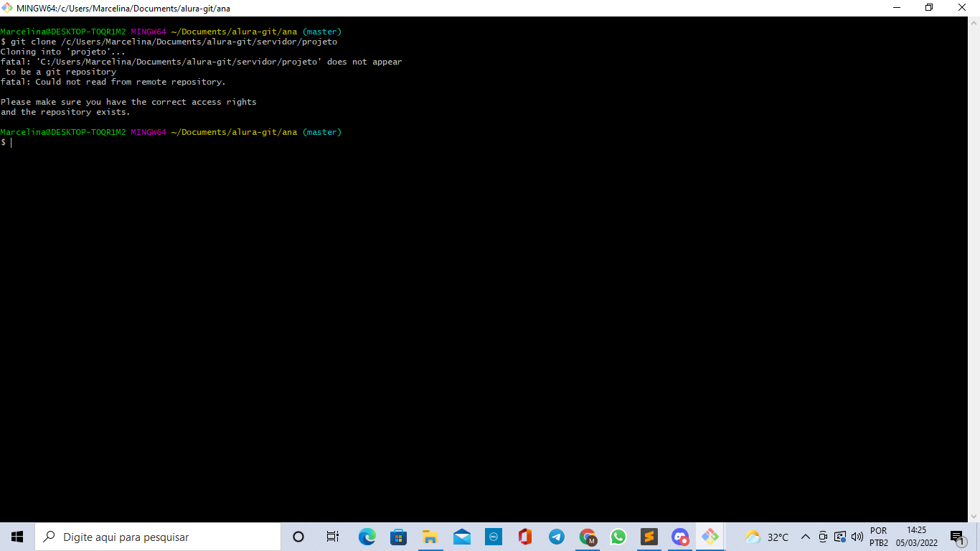
Task: Open WhatsApp from the taskbar
Action: pyautogui.click(x=618, y=537)
